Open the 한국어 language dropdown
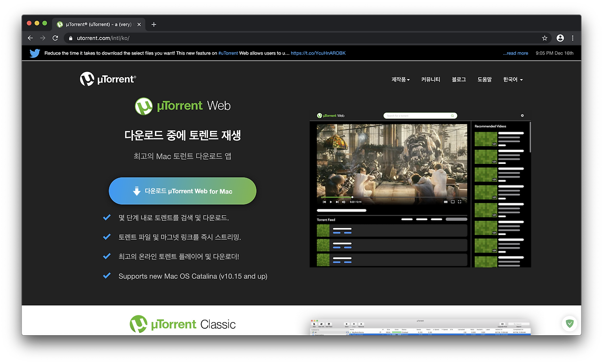 (x=513, y=80)
